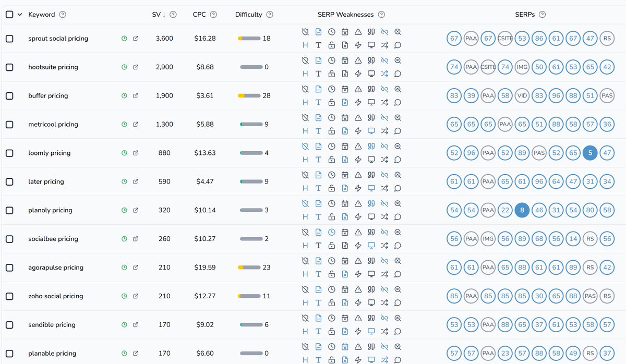Image resolution: width=626 pixels, height=364 pixels.
Task: Click the document weakness icon in hootsuite pricing row
Action: point(318,60)
